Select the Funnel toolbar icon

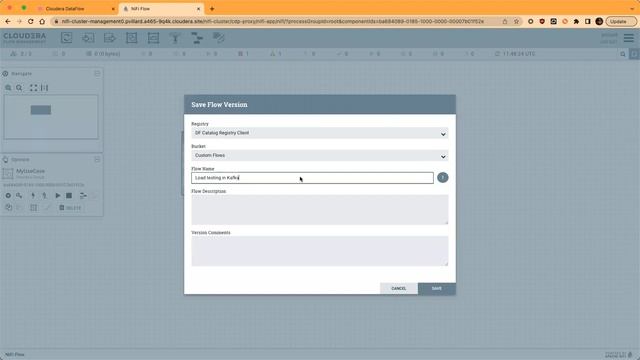coord(175,38)
